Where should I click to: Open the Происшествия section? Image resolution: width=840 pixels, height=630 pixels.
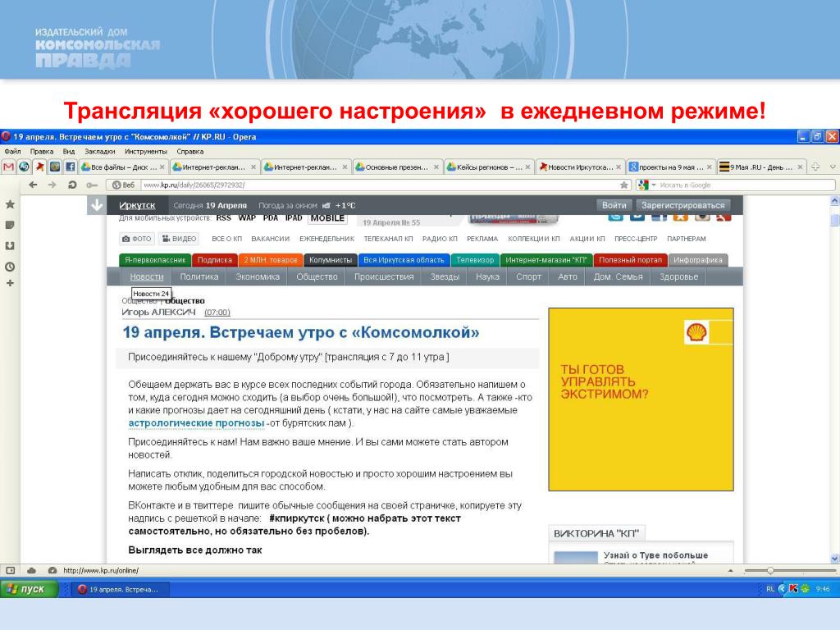(384, 276)
